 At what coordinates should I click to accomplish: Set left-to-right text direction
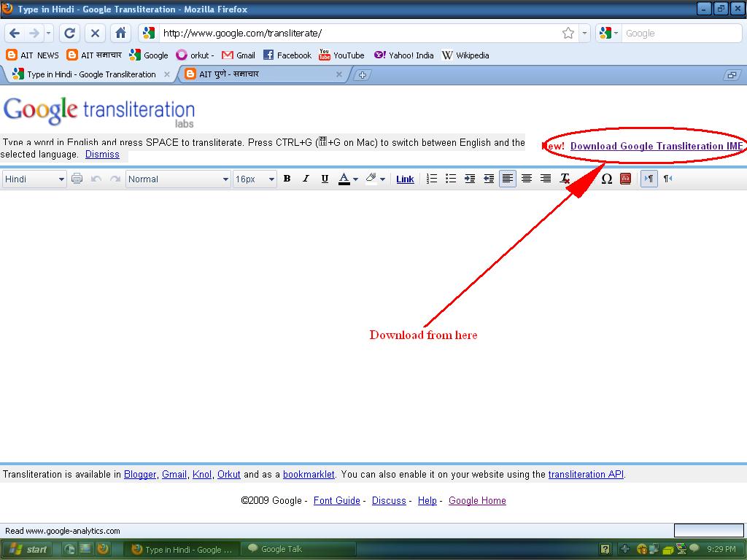pos(649,179)
